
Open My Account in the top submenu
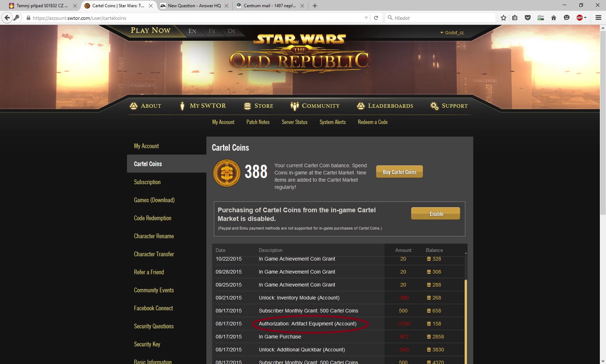(x=223, y=122)
